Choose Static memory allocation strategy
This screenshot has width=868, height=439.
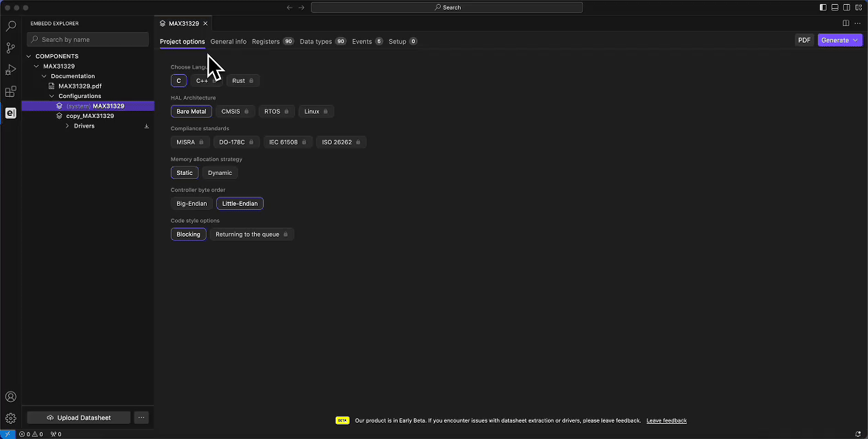tap(185, 173)
